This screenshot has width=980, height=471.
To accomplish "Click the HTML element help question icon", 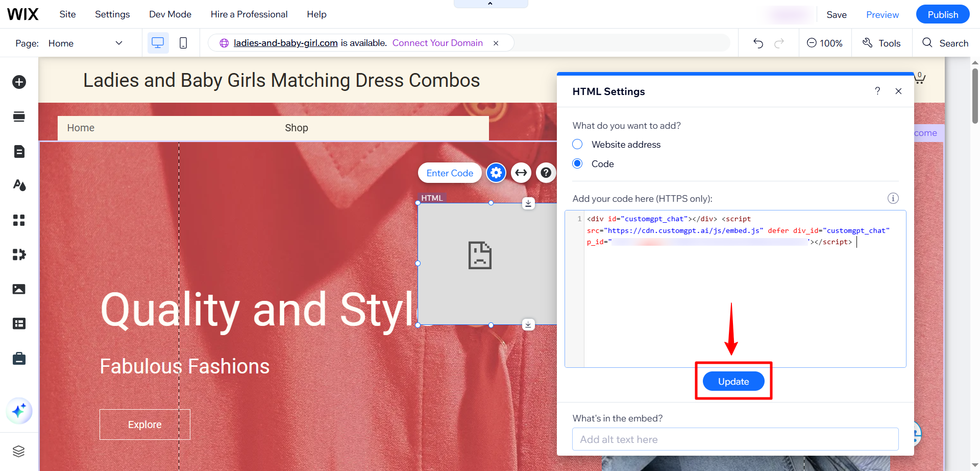I will pos(546,173).
